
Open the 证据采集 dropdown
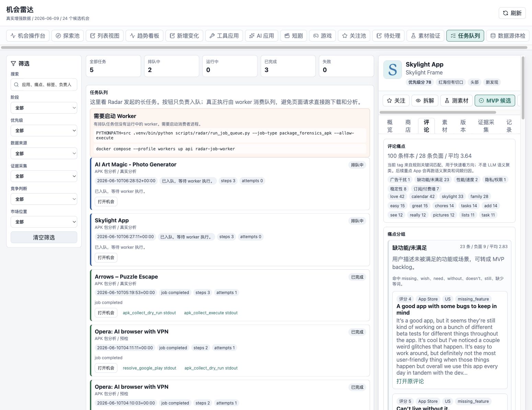click(44, 176)
